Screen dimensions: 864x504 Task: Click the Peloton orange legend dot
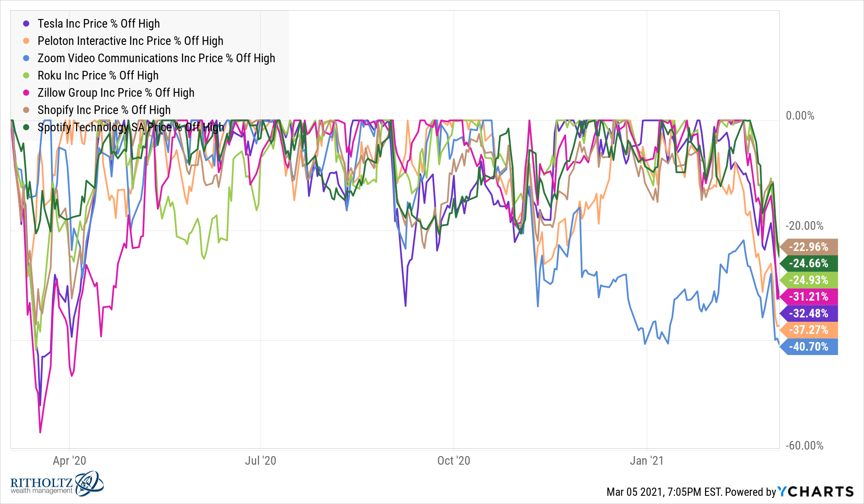[x=26, y=41]
